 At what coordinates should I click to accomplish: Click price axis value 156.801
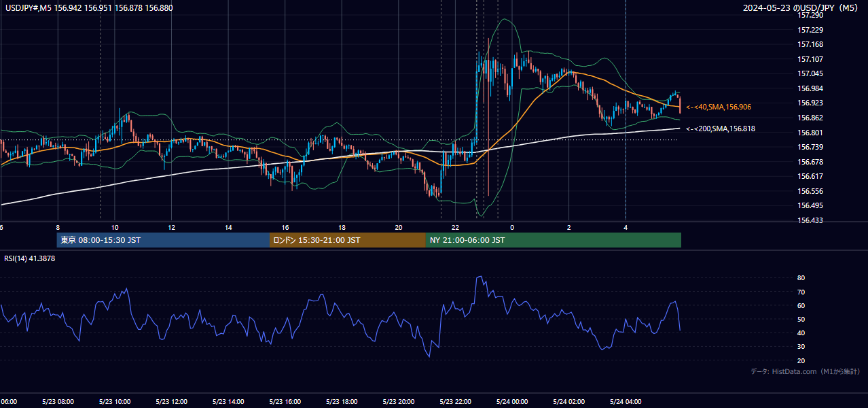point(810,133)
